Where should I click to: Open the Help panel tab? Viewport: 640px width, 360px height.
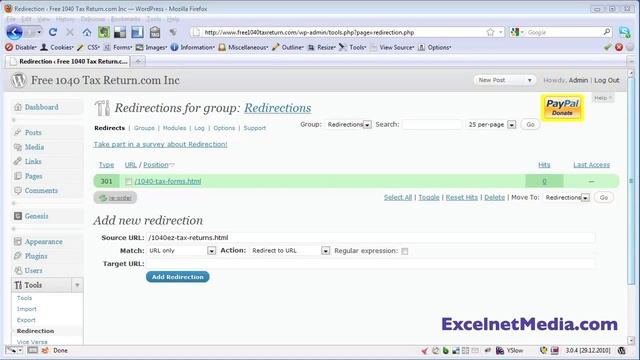(x=602, y=98)
